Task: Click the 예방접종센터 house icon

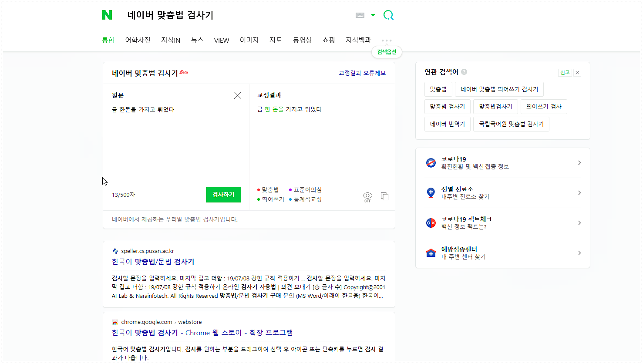Action: click(x=431, y=253)
